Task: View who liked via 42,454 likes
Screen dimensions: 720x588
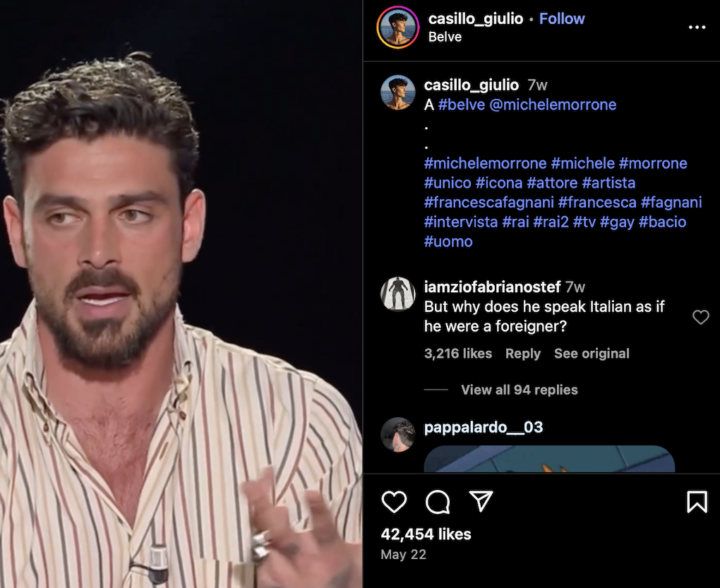Action: point(426,534)
